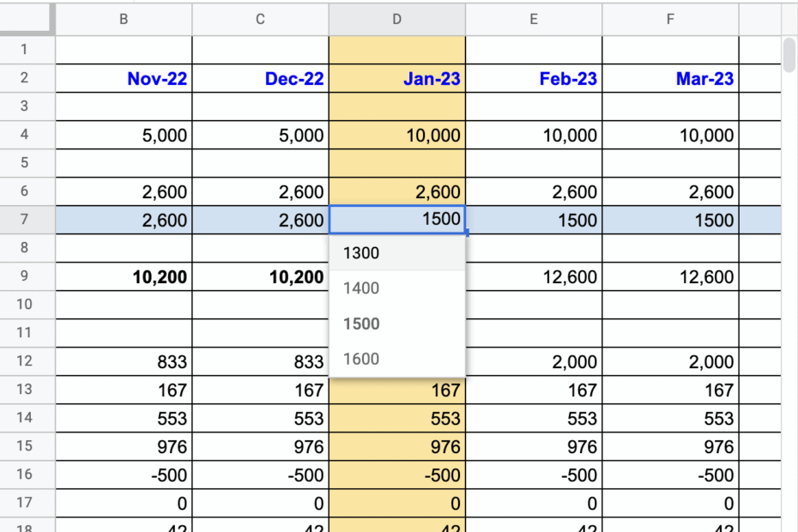Choose 1400 from the dropdown list
This screenshot has width=798, height=532.
point(397,288)
